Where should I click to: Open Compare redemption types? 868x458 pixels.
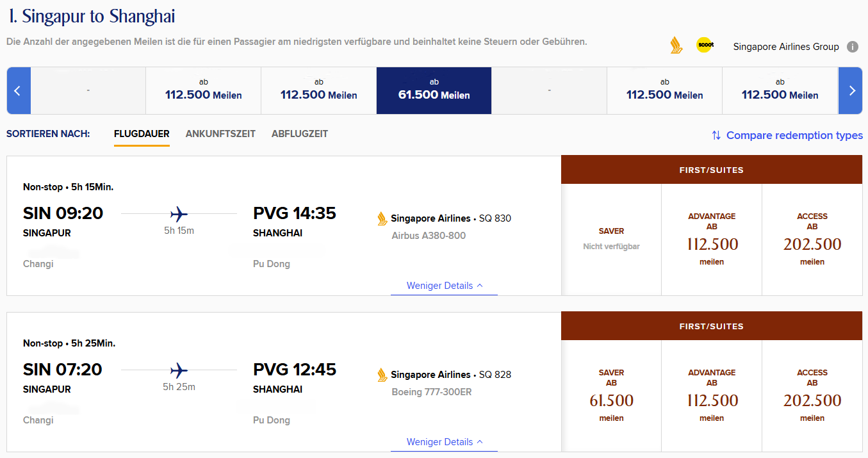[x=794, y=135]
